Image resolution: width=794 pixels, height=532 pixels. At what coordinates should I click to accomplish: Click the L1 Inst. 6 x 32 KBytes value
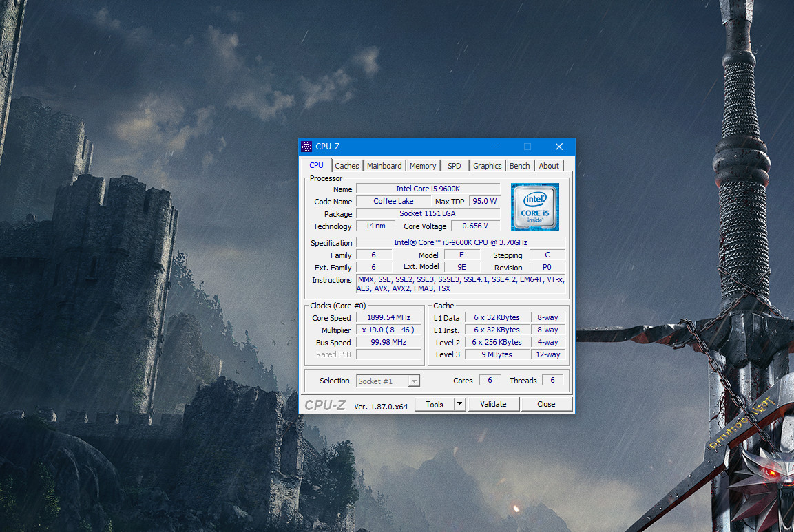[x=497, y=330]
